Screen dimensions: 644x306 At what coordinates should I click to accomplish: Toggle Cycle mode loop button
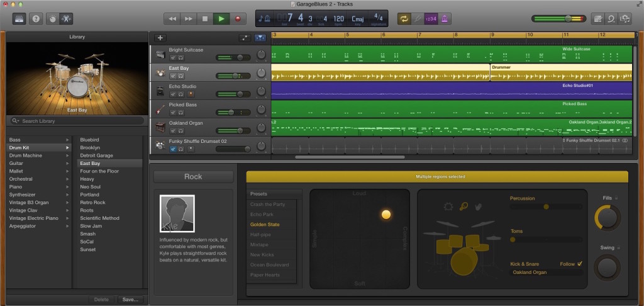(x=404, y=18)
